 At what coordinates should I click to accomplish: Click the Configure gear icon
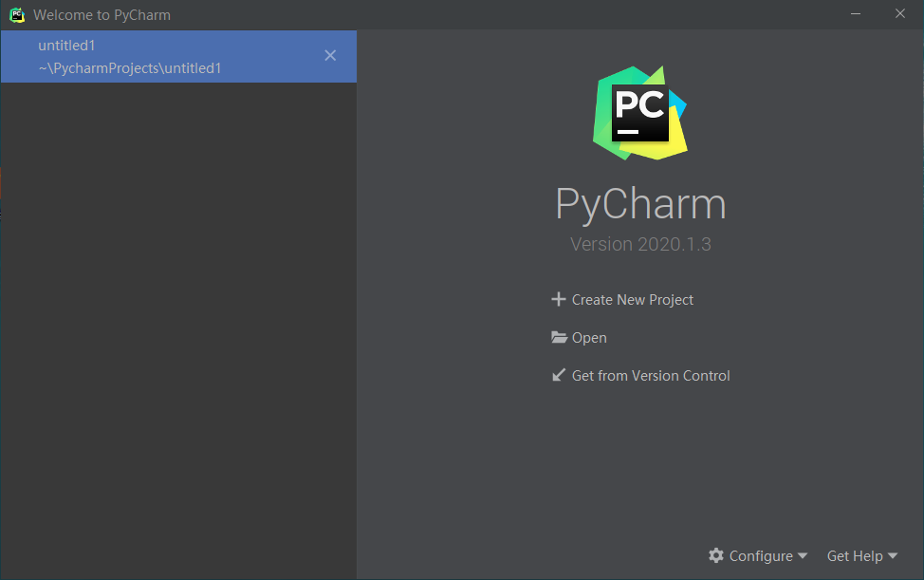pos(718,555)
